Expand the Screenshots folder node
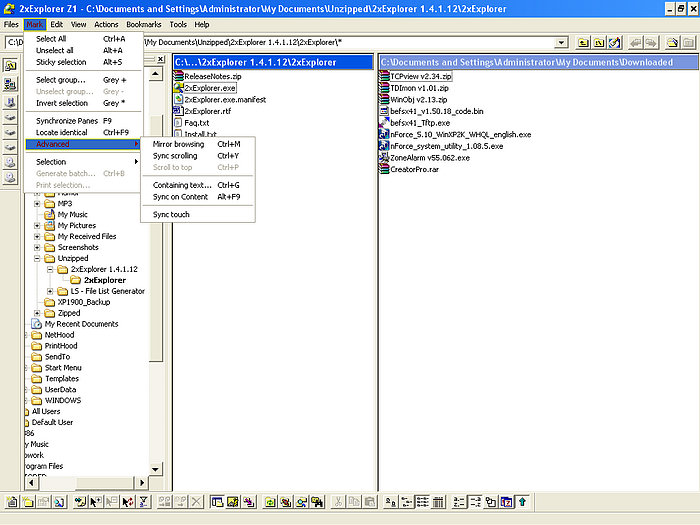 38,247
